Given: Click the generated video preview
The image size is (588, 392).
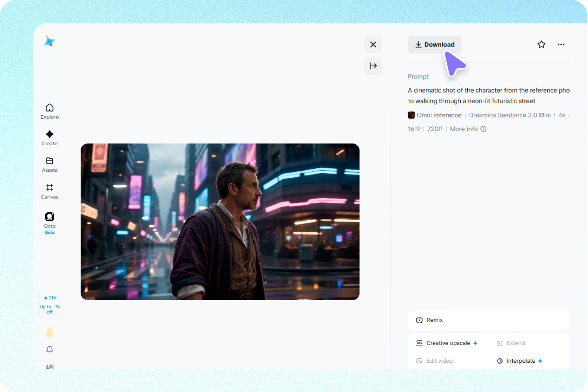Looking at the screenshot, I should 220,222.
